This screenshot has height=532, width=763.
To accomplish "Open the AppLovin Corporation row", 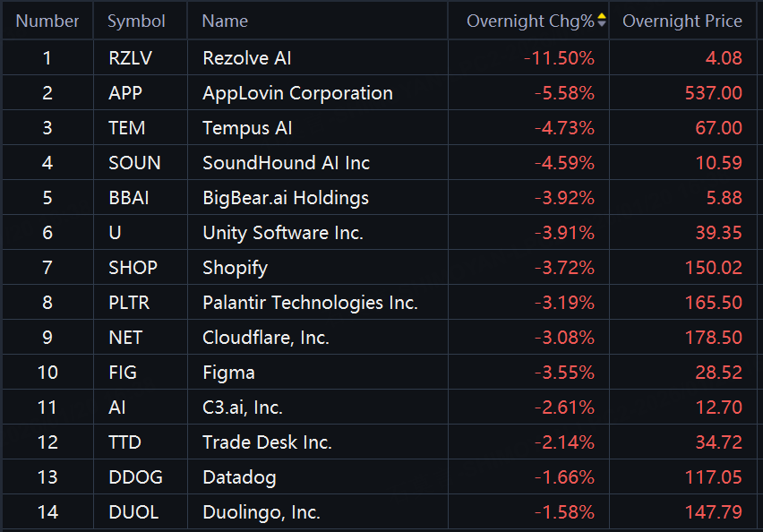I will 297,93.
